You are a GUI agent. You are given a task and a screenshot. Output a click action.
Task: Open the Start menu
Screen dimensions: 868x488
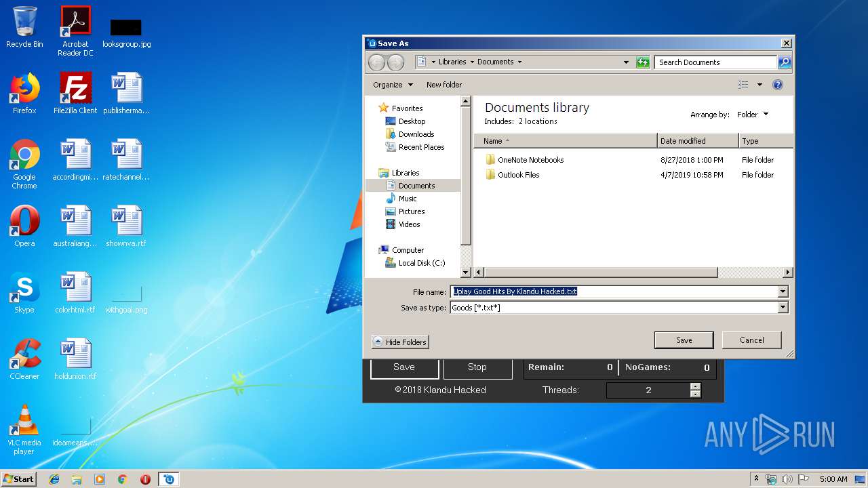point(18,479)
